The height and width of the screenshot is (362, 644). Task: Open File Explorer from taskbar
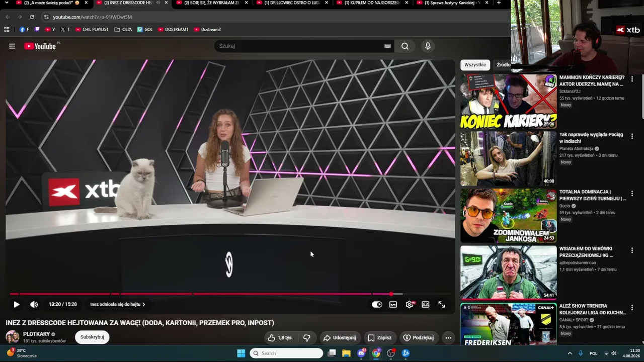tap(346, 353)
